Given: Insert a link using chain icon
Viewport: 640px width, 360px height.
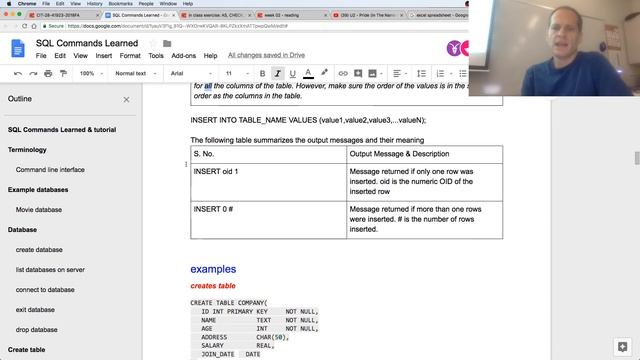Looking at the screenshot, I should (343, 73).
